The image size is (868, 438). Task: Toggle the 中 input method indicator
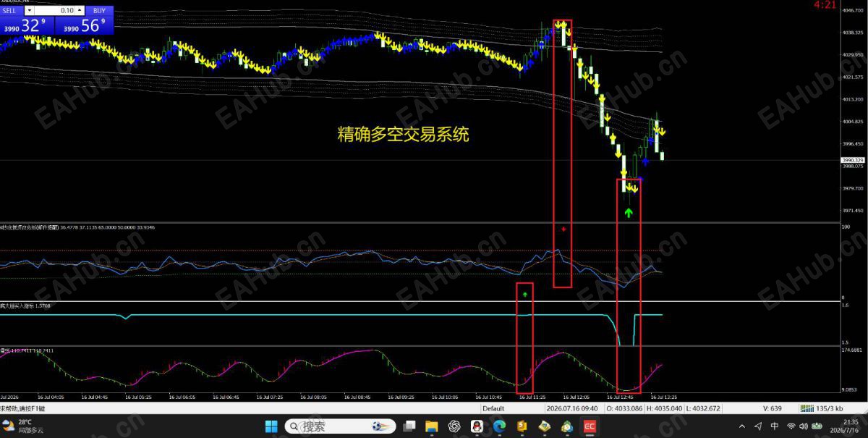click(x=775, y=426)
